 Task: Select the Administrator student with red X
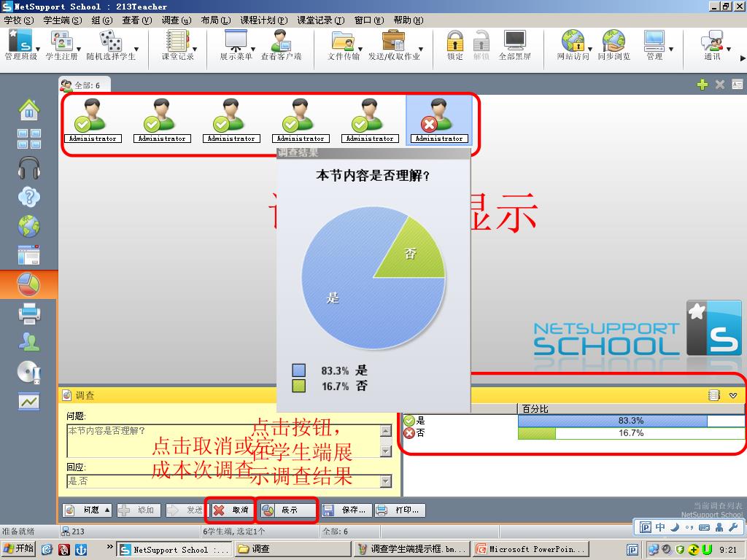438,120
